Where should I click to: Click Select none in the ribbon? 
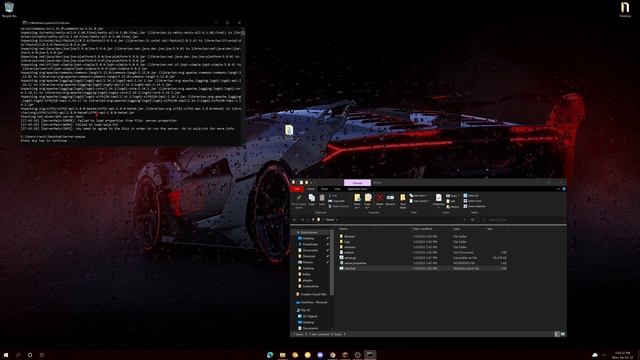click(x=473, y=201)
